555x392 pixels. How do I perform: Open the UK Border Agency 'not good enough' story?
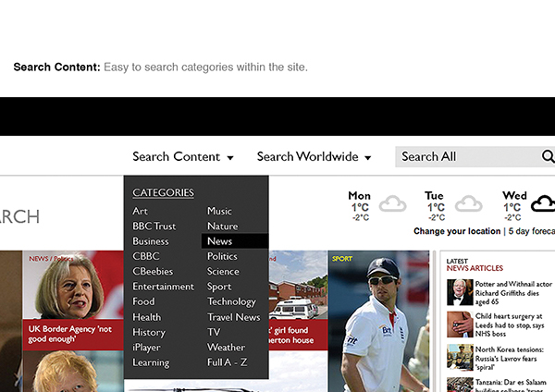(x=70, y=334)
